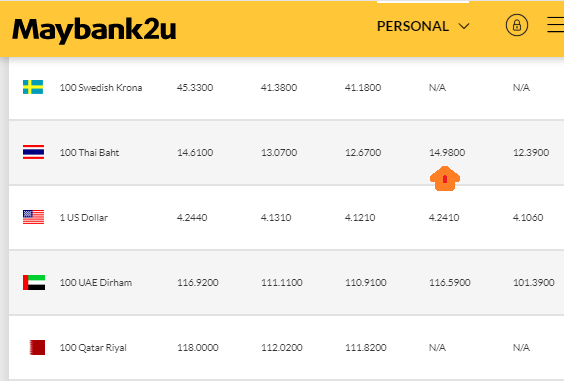Click the UAE Dirham 116.9200 rate
Viewport: 564px width, 381px height.
[x=197, y=282]
